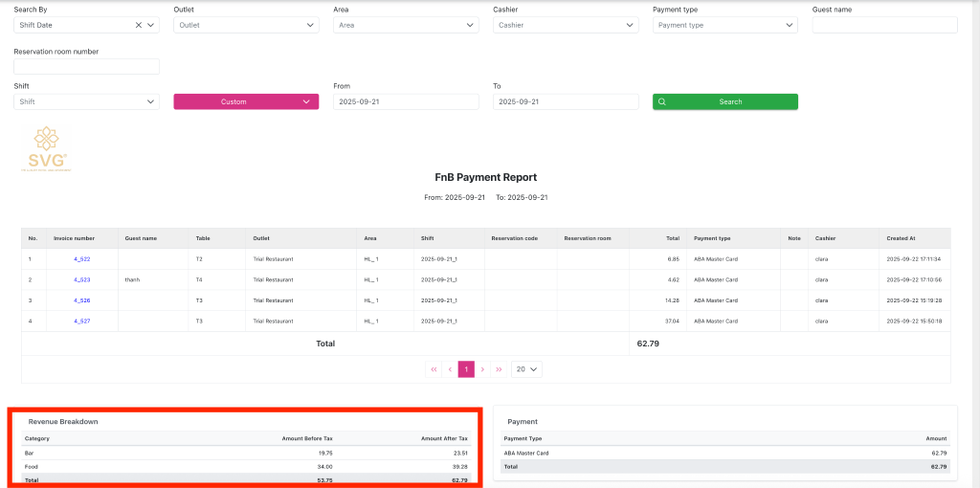Focus the Reservation room number field

[86, 67]
